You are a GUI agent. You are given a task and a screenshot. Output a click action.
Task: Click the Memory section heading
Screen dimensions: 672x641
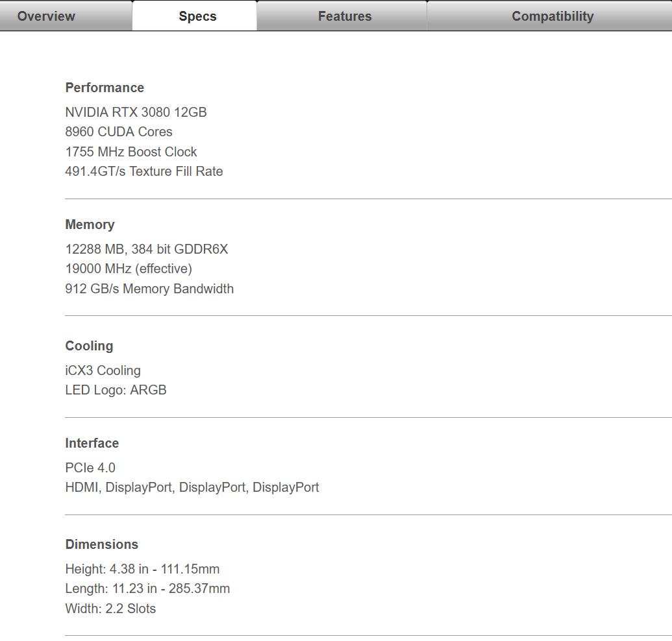[x=90, y=224]
